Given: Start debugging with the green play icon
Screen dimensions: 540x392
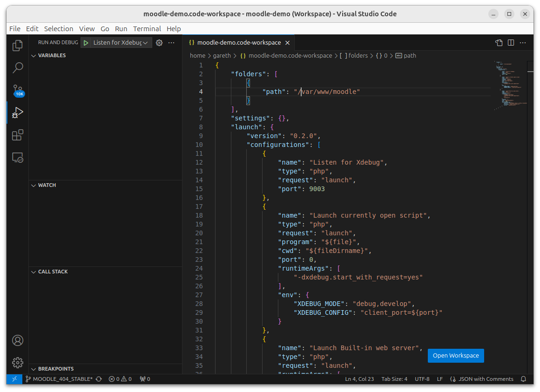Looking at the screenshot, I should tap(86, 43).
